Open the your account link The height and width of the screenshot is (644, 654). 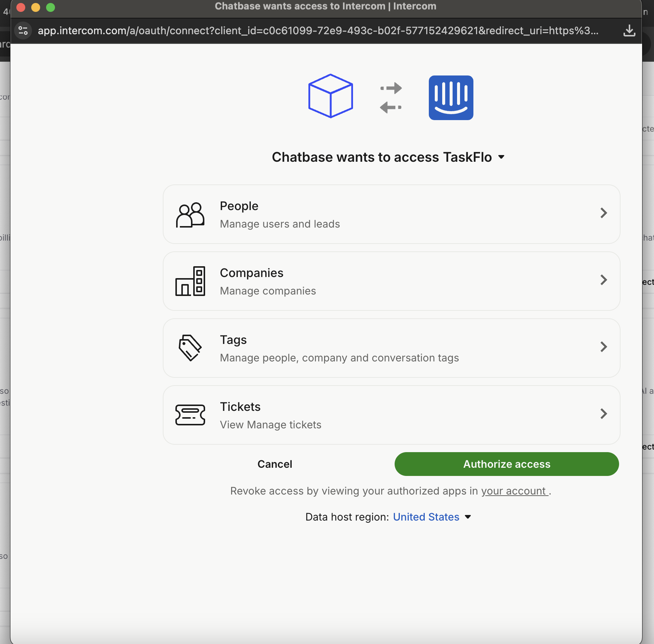pyautogui.click(x=515, y=491)
